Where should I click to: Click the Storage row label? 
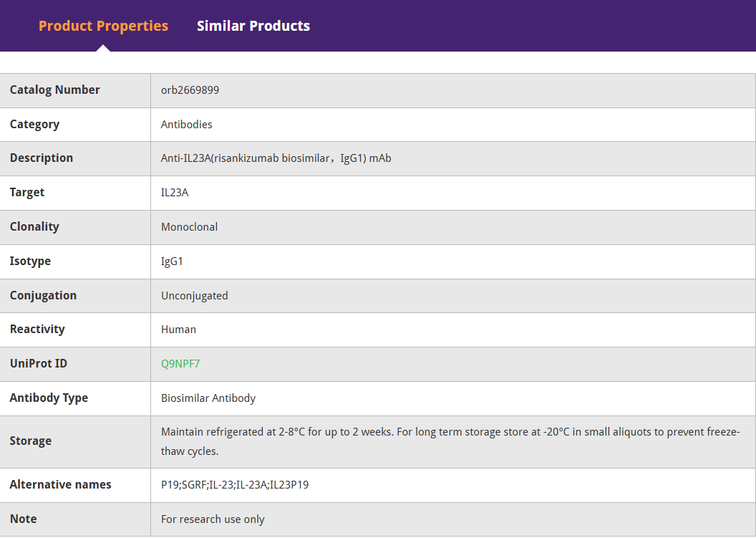[x=31, y=441]
